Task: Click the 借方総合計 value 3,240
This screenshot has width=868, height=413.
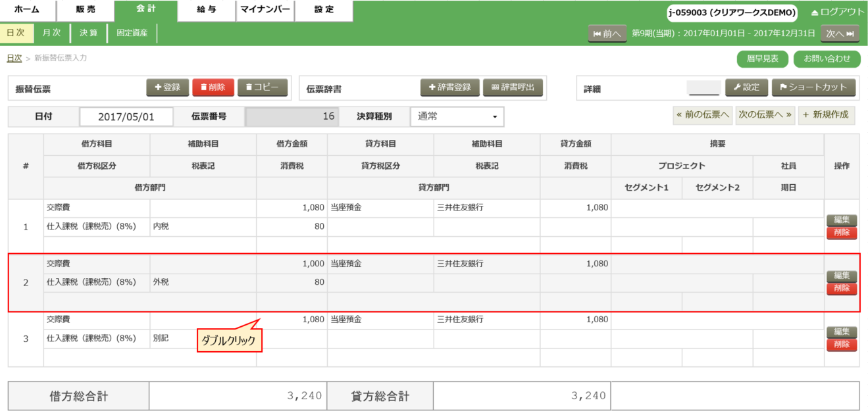Action: click(x=304, y=396)
